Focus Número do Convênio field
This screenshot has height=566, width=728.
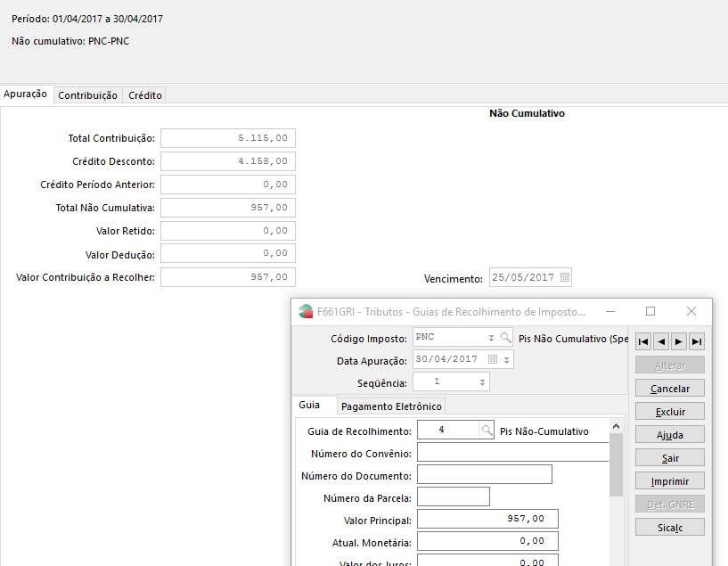(513, 452)
